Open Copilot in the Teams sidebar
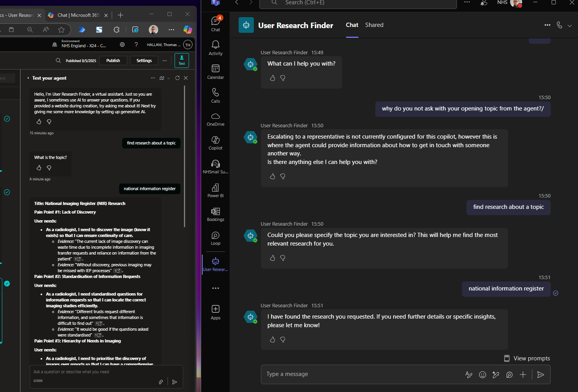578x392 pixels. (x=216, y=143)
